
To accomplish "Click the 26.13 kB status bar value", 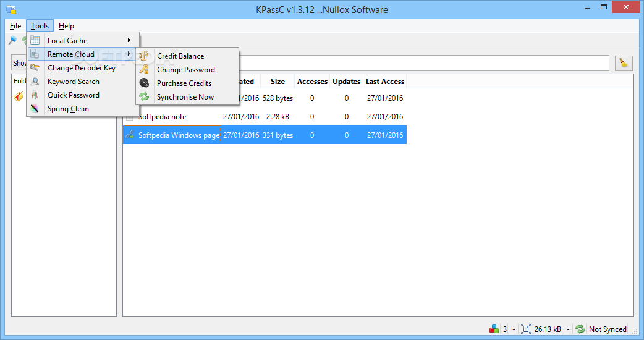I will point(548,329).
